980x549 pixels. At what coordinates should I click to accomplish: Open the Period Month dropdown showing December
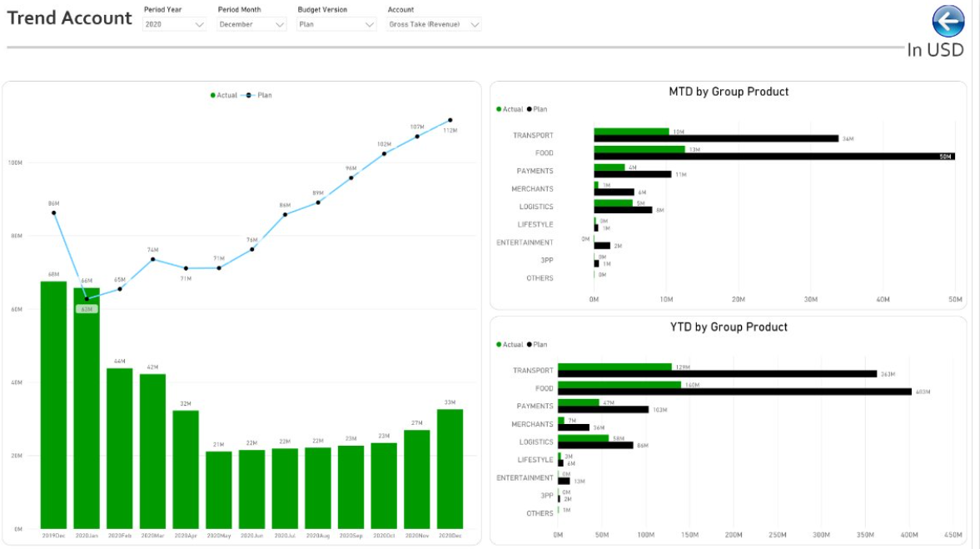pyautogui.click(x=251, y=24)
